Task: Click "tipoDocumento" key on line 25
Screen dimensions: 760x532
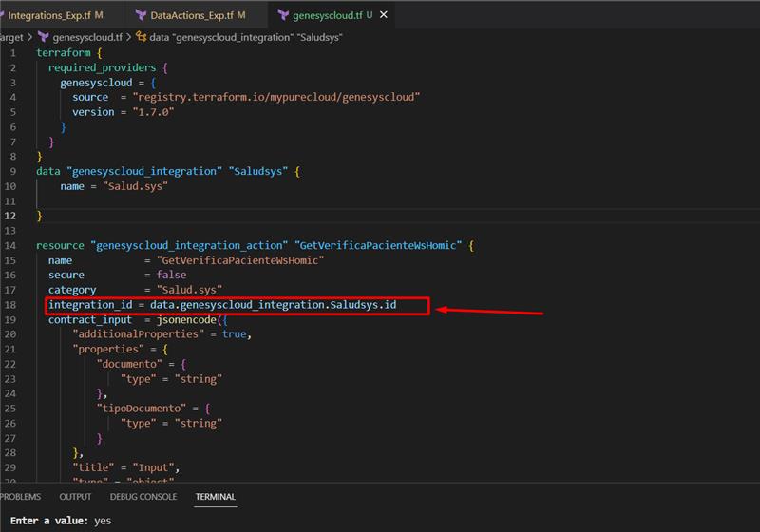Action: tap(142, 408)
